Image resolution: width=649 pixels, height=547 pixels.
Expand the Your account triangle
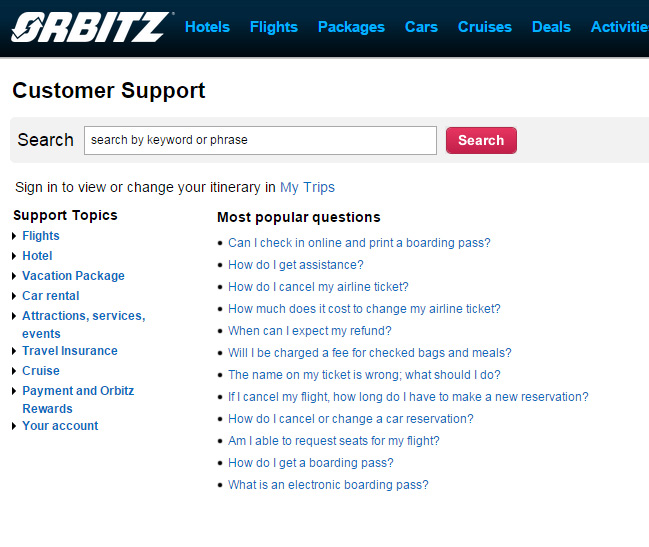pyautogui.click(x=14, y=426)
